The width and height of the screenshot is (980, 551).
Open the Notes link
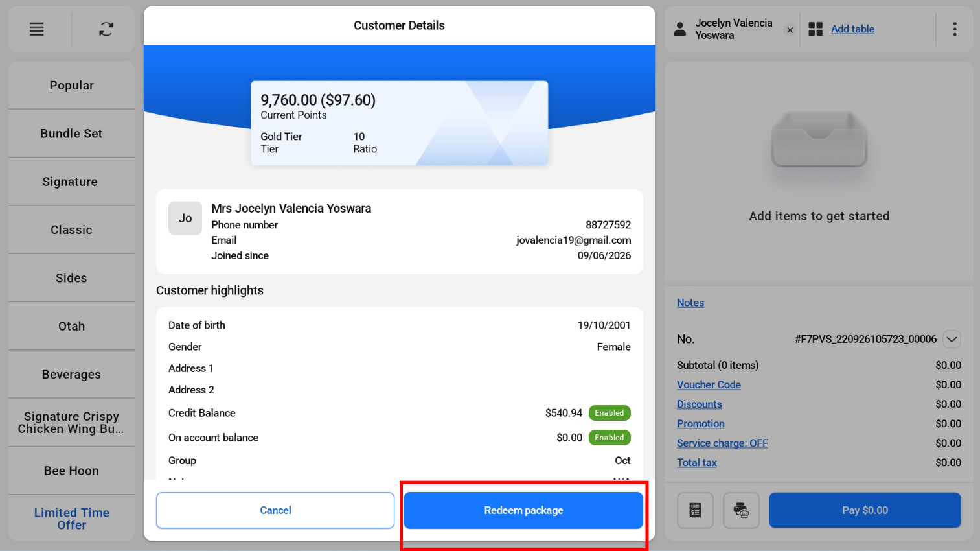click(690, 303)
